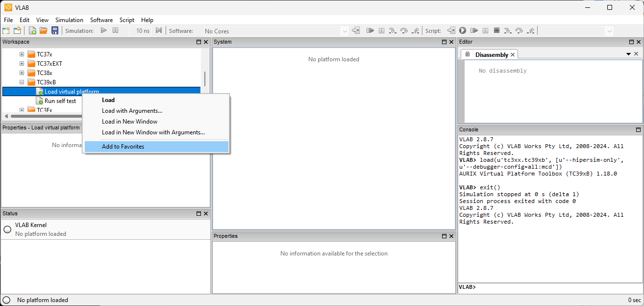This screenshot has height=306, width=644.
Task: Click the Software attach icon beside No Cores
Action: 356,30
